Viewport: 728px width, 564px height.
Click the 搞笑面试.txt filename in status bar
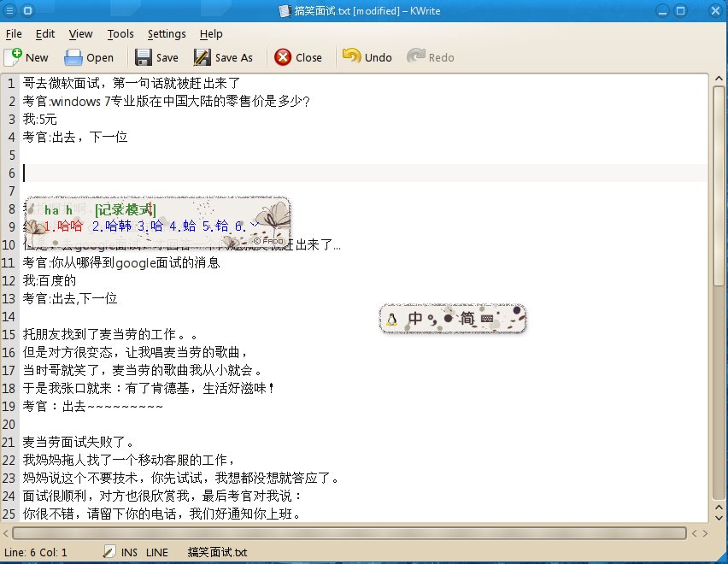click(x=217, y=552)
